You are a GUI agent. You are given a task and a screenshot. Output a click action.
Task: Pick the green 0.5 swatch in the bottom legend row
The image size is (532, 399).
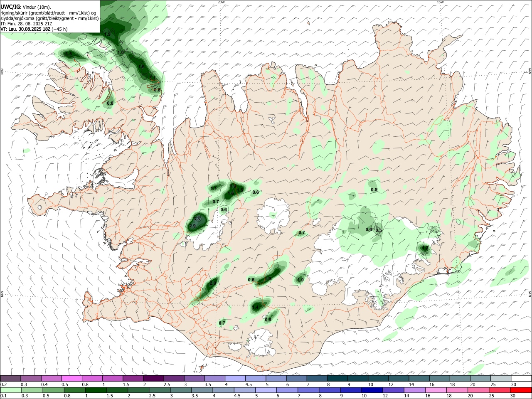53,390
